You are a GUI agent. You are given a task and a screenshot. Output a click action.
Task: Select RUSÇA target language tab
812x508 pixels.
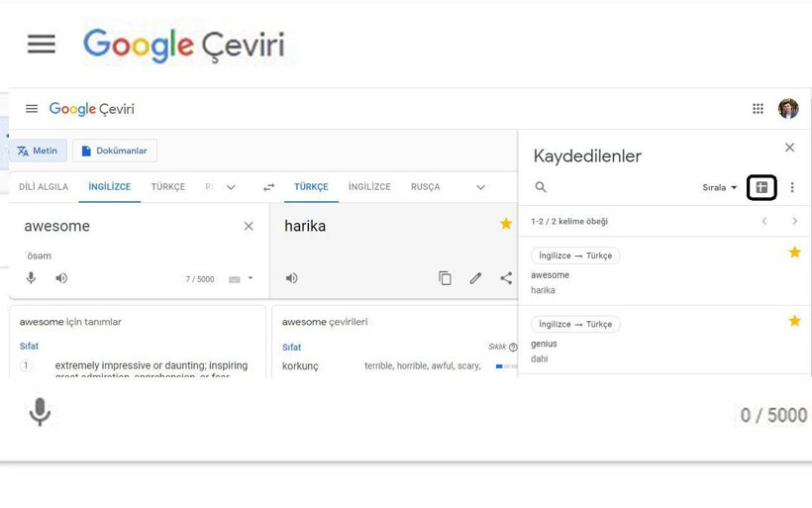425,187
